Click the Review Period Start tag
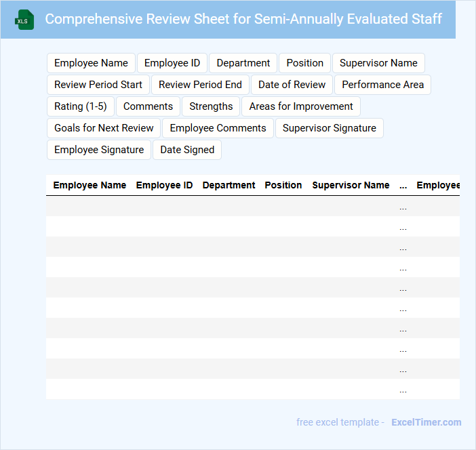Viewport: 476px width, 450px height. 98,85
